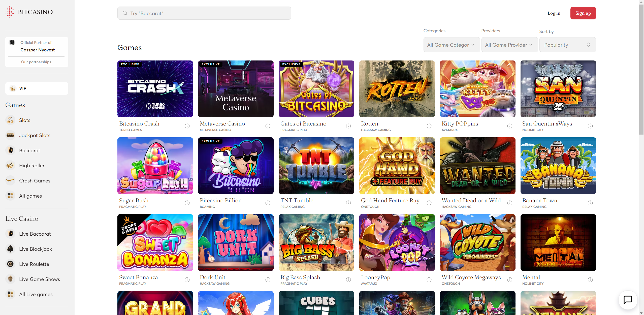The image size is (644, 315).
Task: Open info icon for Banana Town
Action: (590, 203)
